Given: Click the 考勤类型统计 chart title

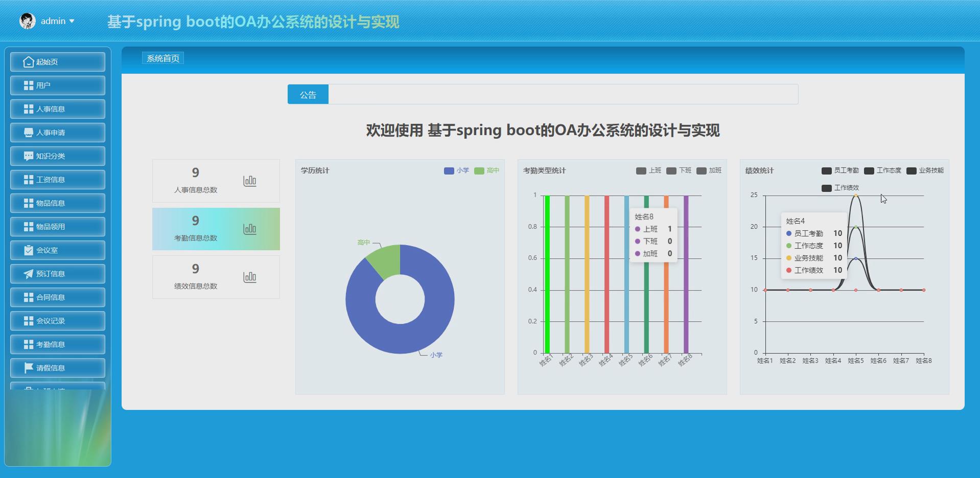Looking at the screenshot, I should 544,171.
